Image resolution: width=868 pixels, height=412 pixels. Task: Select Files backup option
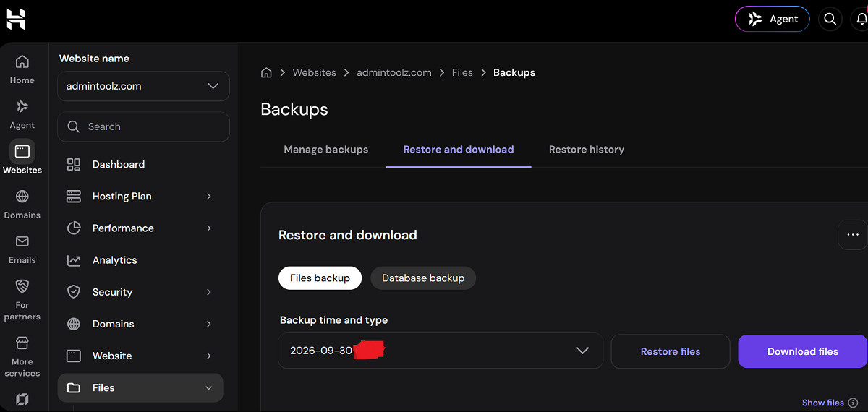320,278
